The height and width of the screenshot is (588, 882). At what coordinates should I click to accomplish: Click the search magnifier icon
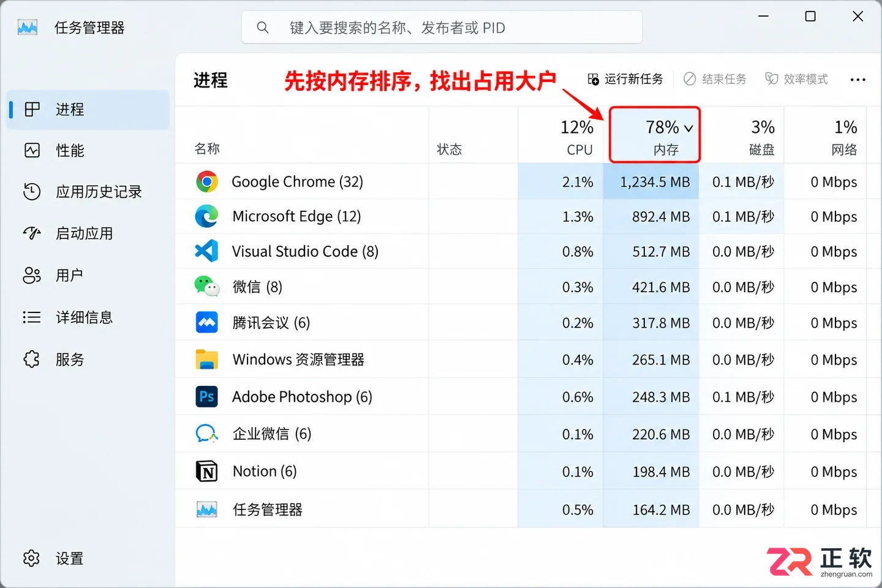tap(263, 28)
